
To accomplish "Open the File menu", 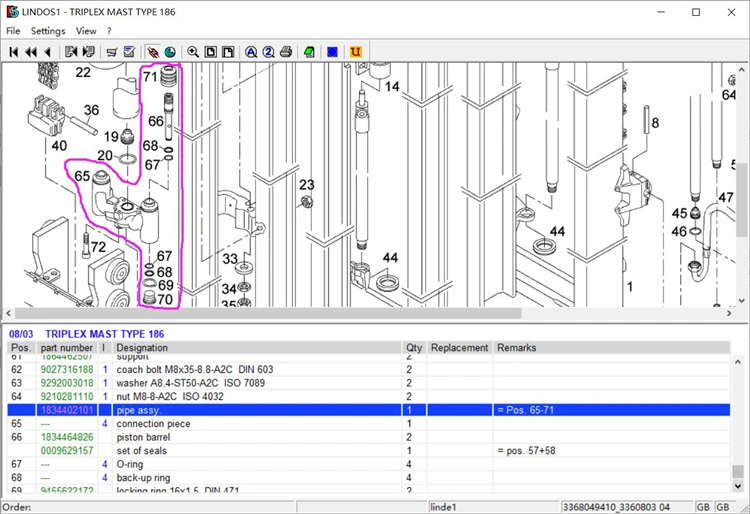I will [x=13, y=31].
